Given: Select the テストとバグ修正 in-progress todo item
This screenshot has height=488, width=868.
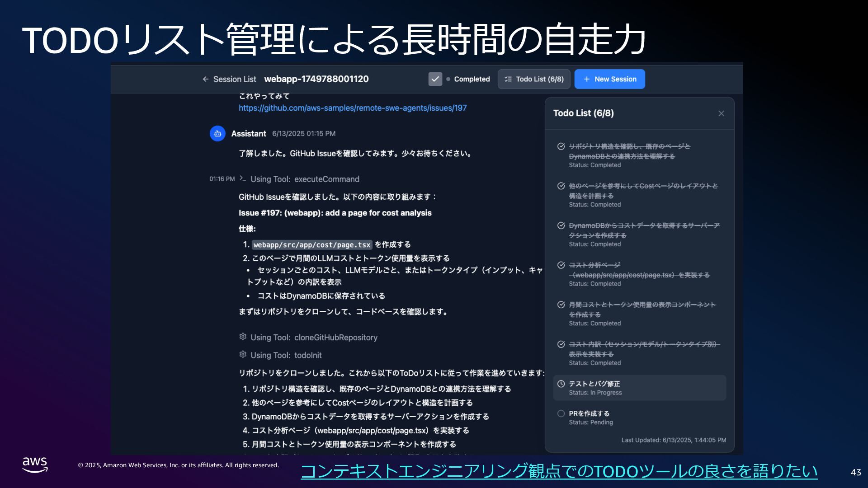Looking at the screenshot, I should [x=640, y=388].
